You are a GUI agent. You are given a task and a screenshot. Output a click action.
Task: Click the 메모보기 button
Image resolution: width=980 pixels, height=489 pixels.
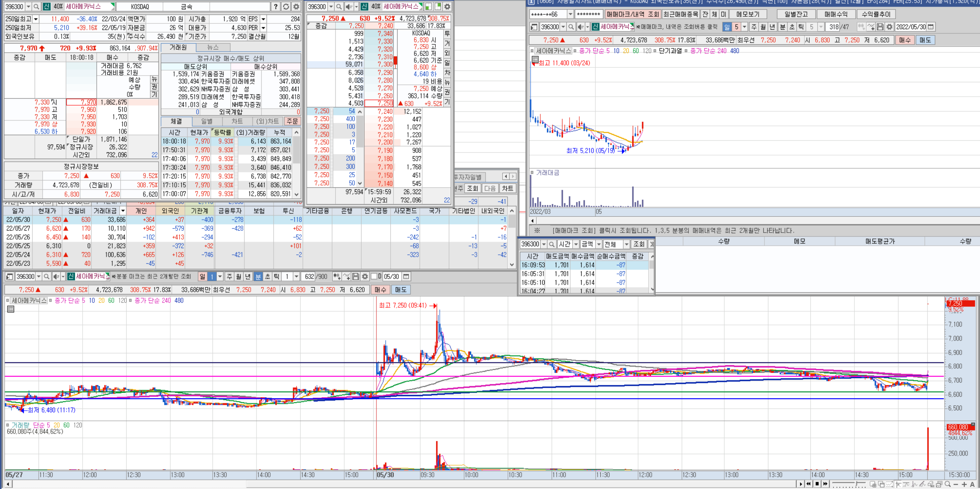pyautogui.click(x=748, y=14)
